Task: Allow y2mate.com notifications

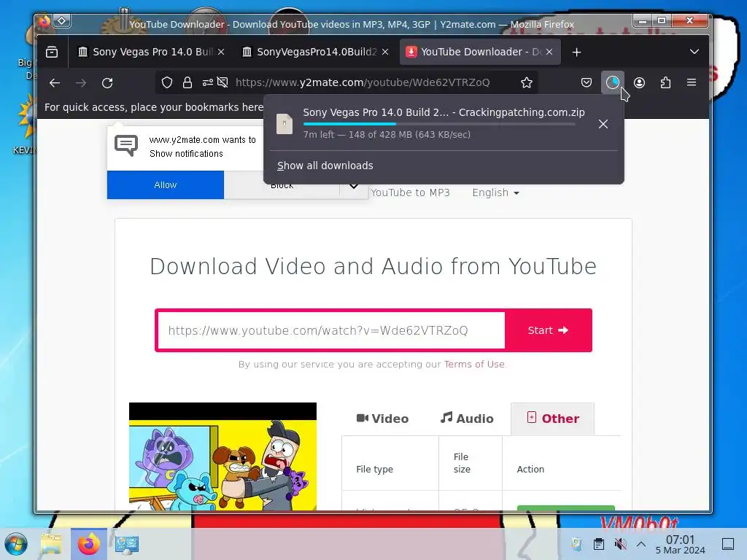Action: (x=166, y=184)
